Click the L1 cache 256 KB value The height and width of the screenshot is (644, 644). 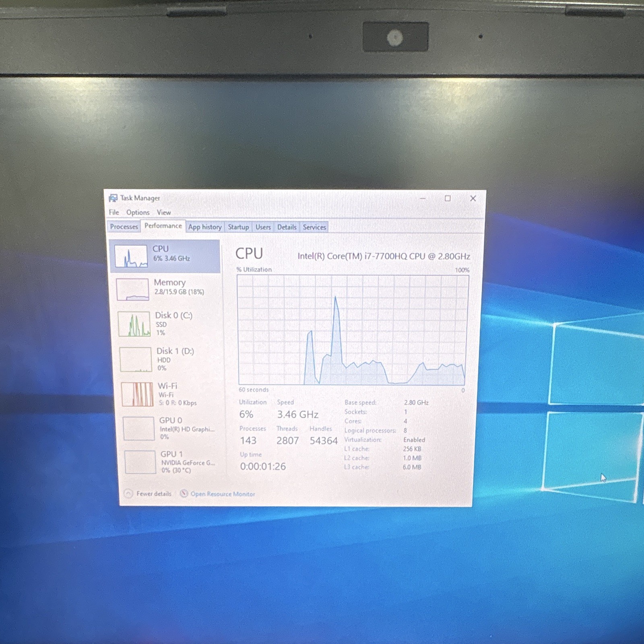[x=412, y=449]
